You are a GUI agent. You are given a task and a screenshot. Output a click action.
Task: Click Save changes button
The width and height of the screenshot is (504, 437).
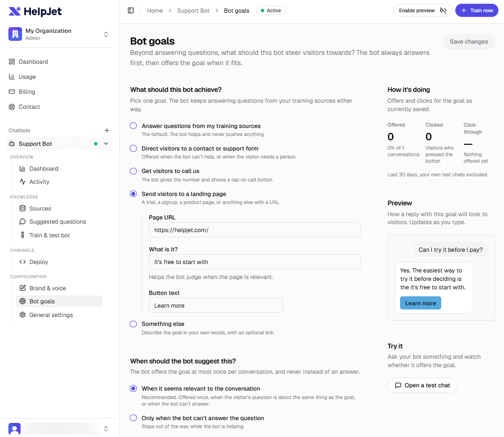[x=469, y=42]
